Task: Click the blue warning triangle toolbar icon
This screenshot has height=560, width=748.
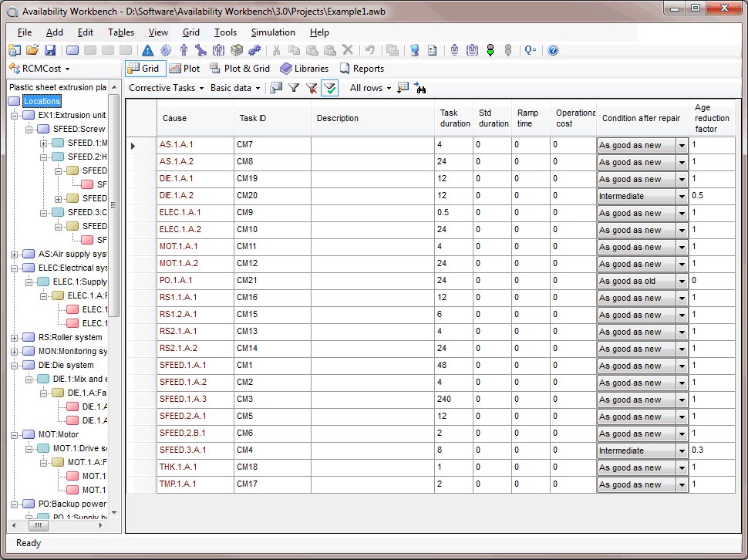Action: [148, 50]
